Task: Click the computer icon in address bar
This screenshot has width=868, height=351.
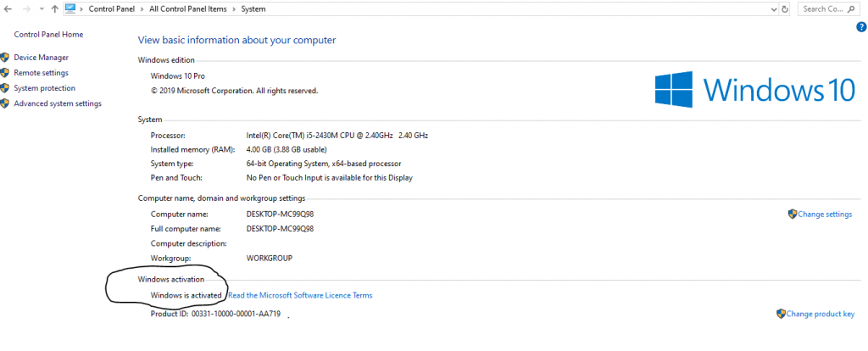Action: tap(70, 8)
